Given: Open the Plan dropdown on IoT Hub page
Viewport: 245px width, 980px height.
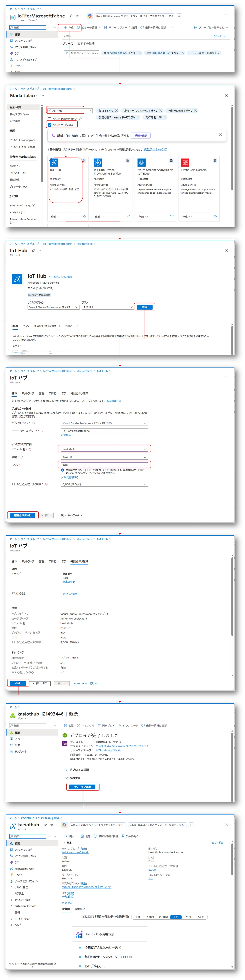Looking at the screenshot, I should tap(108, 307).
